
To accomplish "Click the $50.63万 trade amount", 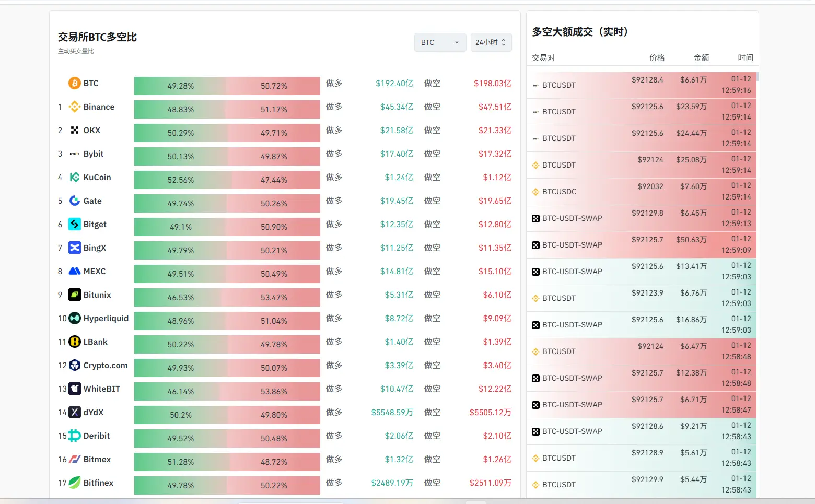I will [x=692, y=240].
